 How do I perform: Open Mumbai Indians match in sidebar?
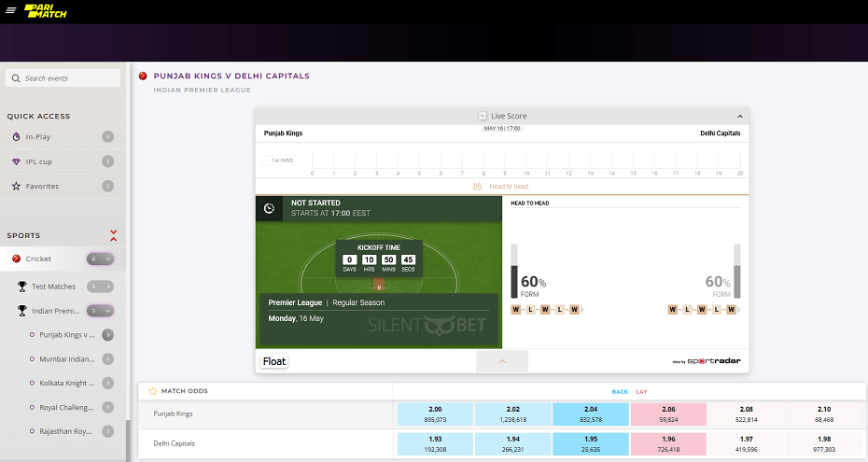click(66, 359)
